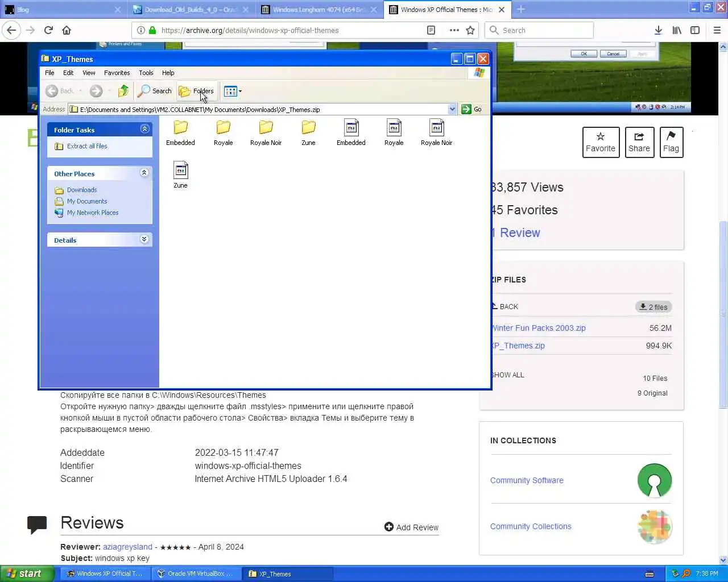The width and height of the screenshot is (728, 582).
Task: Toggle Firefox sidebar icon
Action: click(695, 30)
